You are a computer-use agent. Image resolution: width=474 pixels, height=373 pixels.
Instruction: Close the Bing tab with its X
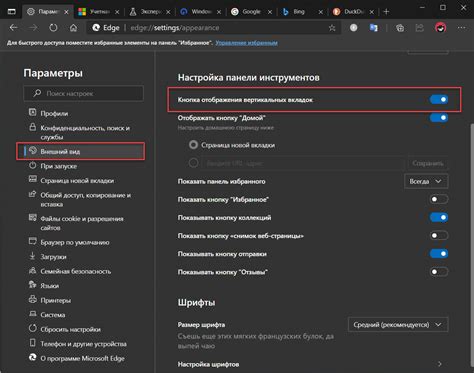320,12
